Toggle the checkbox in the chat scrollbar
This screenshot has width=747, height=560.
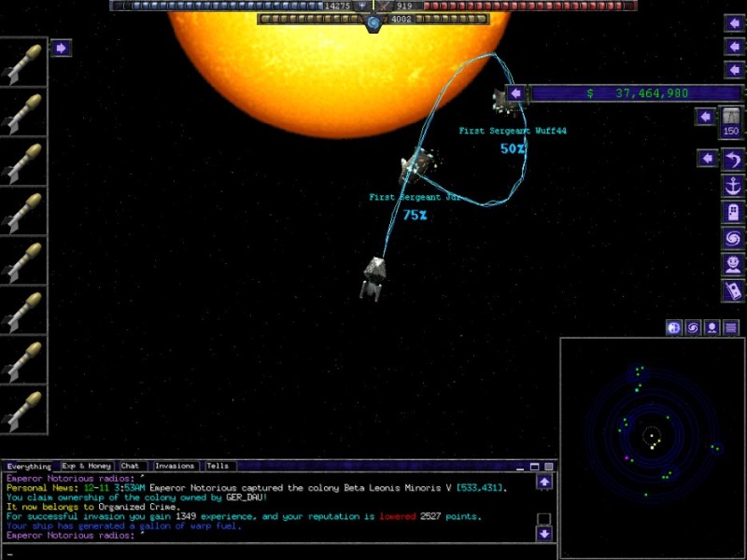(x=543, y=519)
